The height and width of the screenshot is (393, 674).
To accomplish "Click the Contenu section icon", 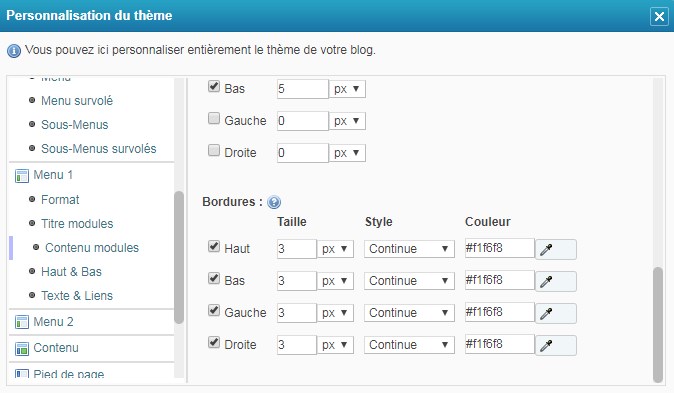I will tap(21, 348).
